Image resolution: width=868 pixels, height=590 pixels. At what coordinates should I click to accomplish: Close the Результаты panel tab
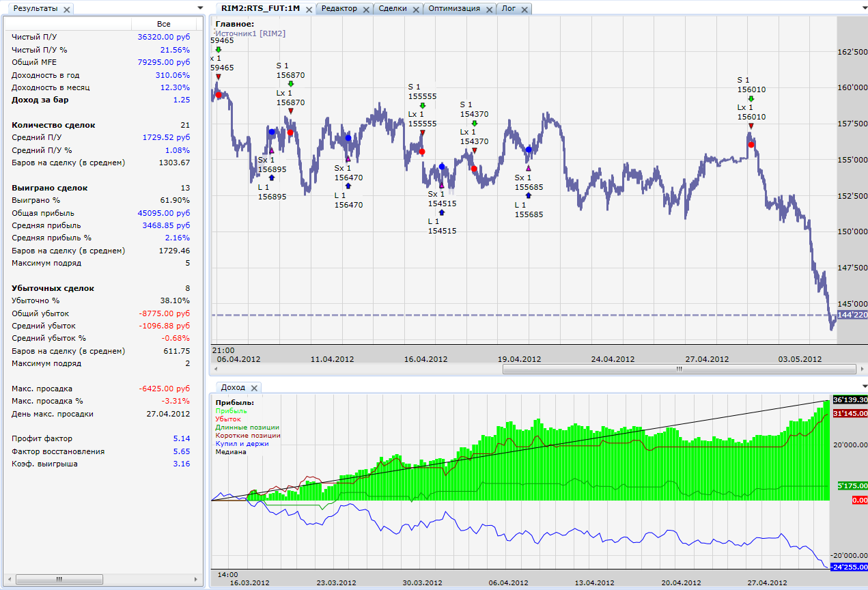pos(66,10)
